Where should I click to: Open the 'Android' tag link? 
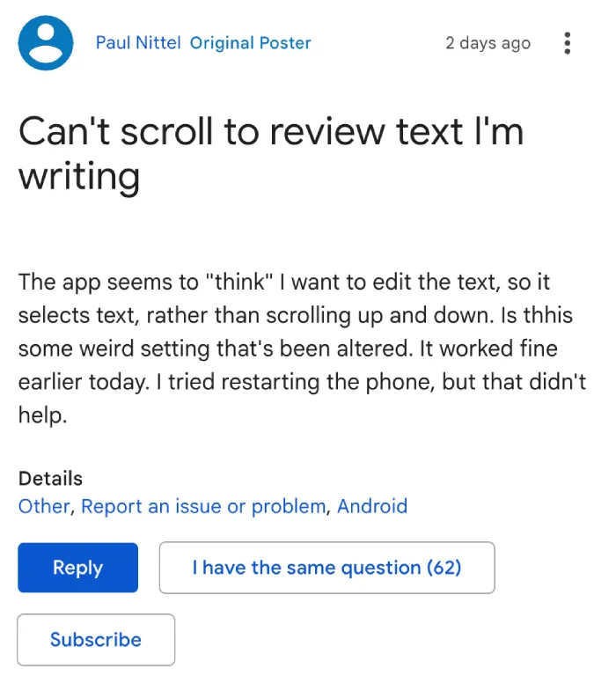(x=372, y=506)
